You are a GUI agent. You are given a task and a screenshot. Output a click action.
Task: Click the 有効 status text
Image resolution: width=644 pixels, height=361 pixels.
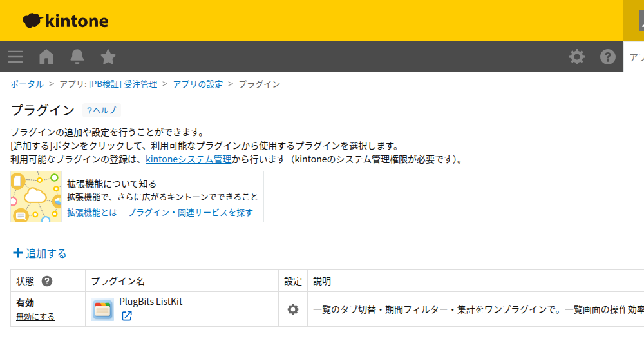(x=25, y=304)
